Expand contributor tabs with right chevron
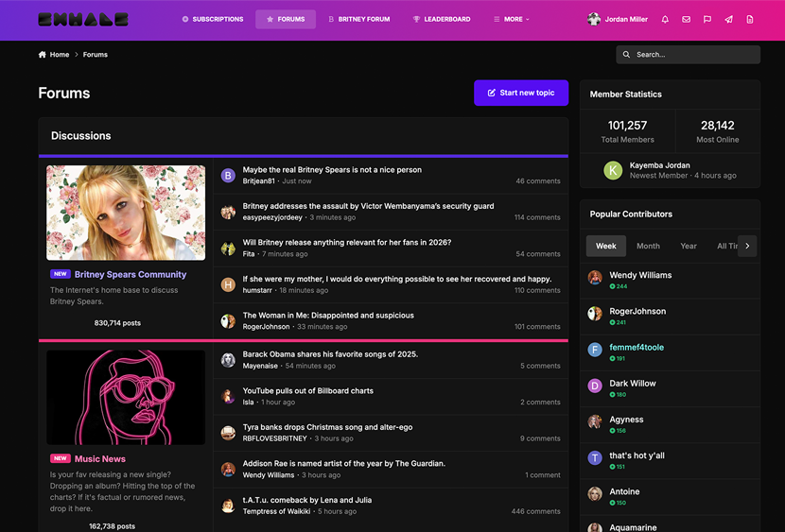The image size is (785, 532). (747, 246)
